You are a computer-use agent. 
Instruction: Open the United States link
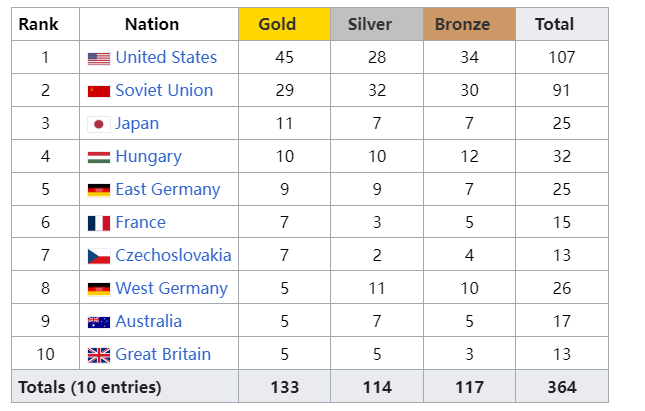pyautogui.click(x=166, y=57)
